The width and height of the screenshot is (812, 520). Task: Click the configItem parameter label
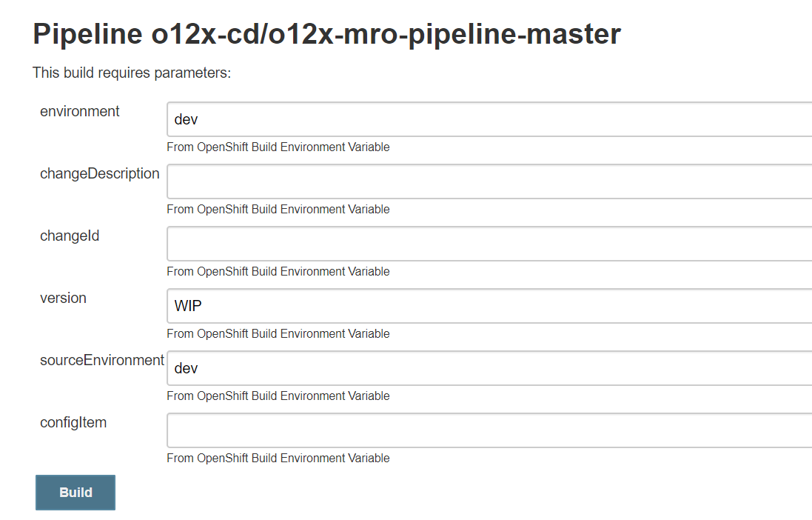coord(73,422)
